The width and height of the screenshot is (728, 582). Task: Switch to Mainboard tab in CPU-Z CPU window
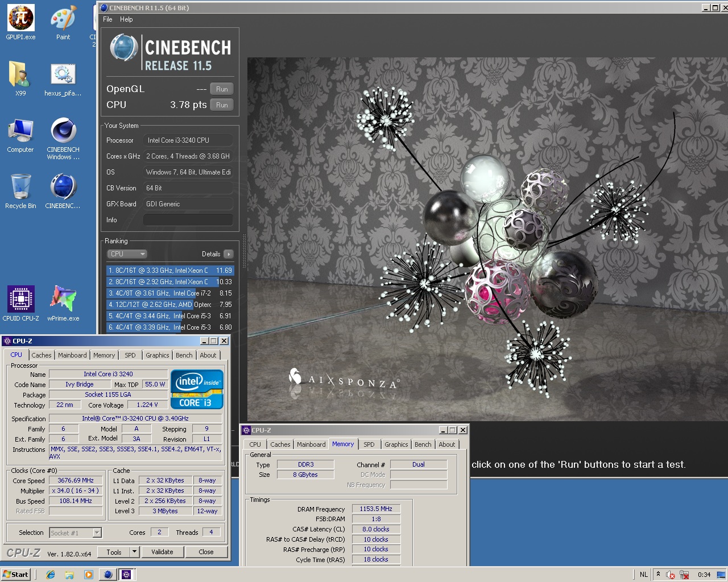[x=73, y=355]
